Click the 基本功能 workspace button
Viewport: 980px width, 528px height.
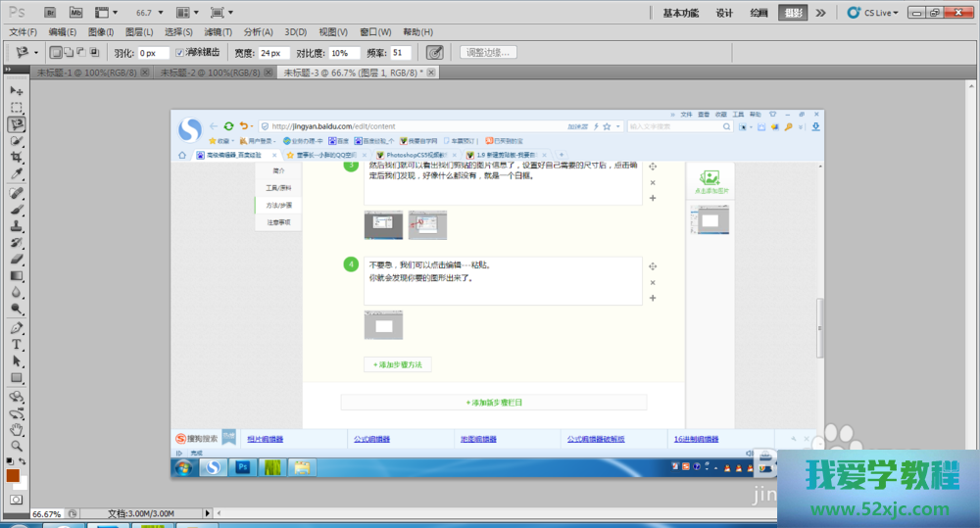(x=681, y=13)
